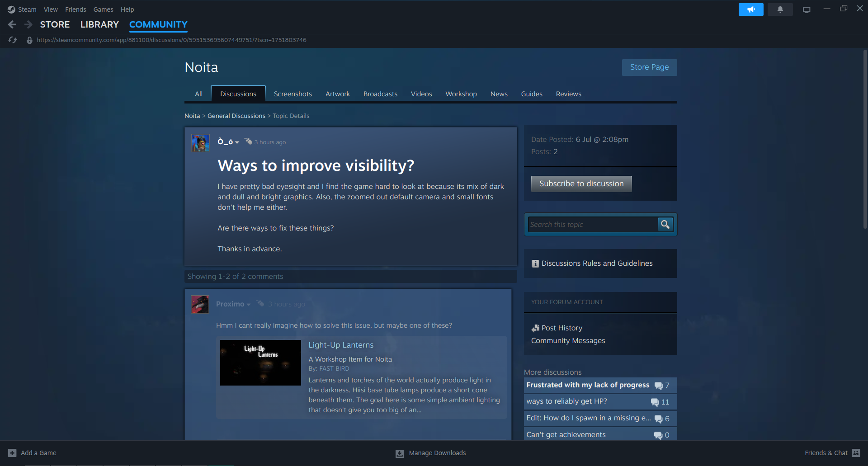Click the padlock icon beside the URL
The image size is (868, 466).
tap(29, 40)
